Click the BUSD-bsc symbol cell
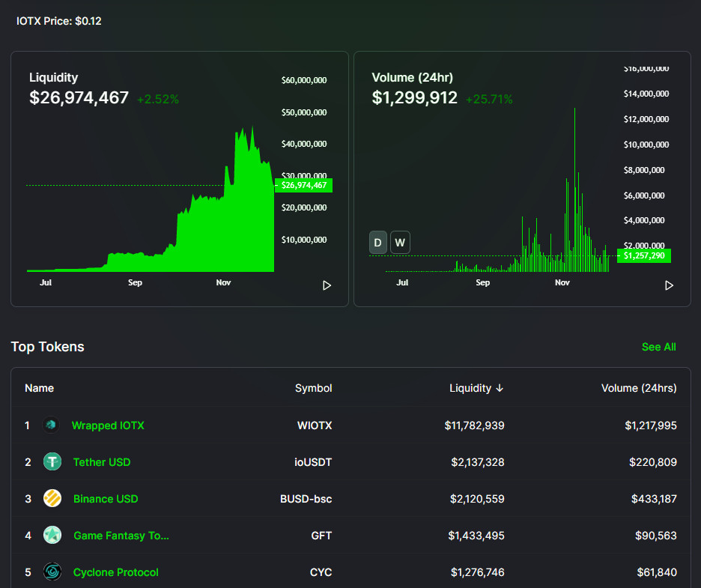This screenshot has height=588, width=701. [x=306, y=499]
